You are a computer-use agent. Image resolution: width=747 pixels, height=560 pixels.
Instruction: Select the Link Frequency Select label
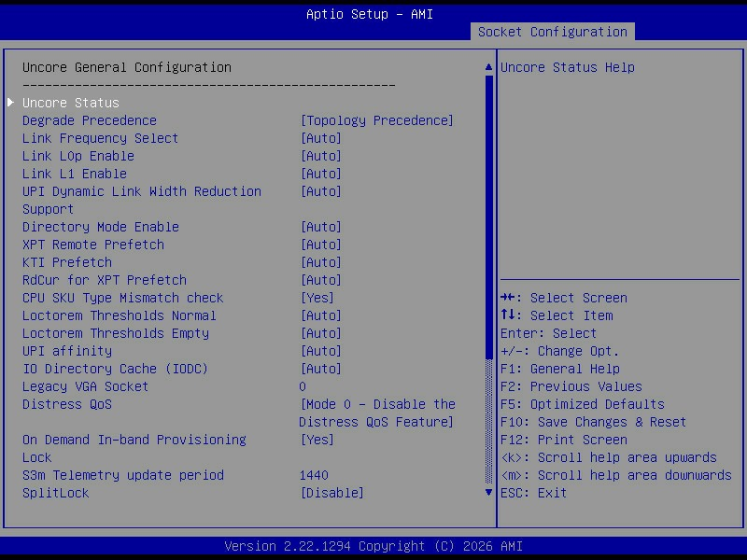(x=100, y=138)
